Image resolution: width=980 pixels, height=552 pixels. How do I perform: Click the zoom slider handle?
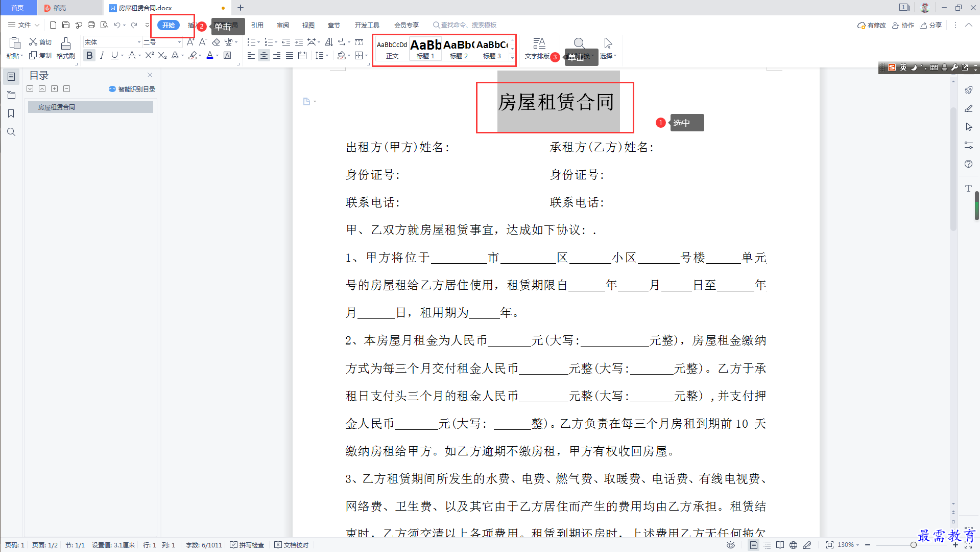coord(913,545)
